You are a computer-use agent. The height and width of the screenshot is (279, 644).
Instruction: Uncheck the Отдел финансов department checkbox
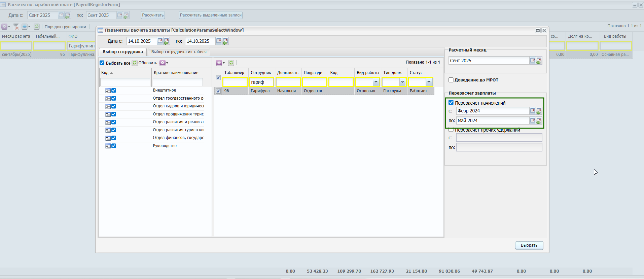tap(114, 138)
